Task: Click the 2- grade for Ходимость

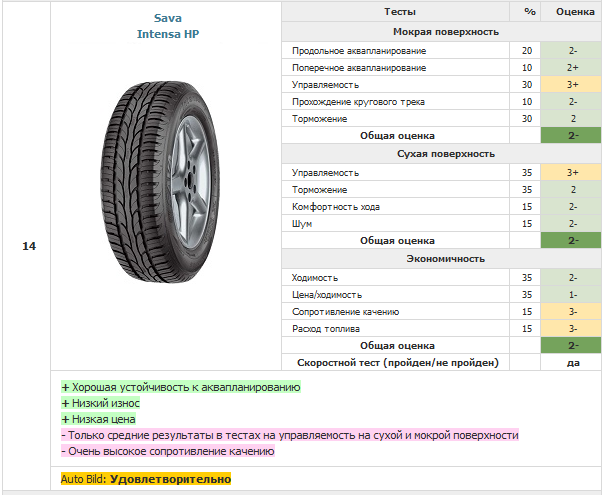Action: point(571,277)
